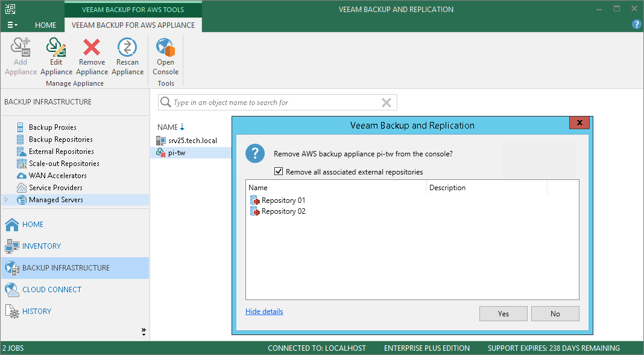This screenshot has height=355, width=644.
Task: Select External Repositories tree item
Action: 61,152
